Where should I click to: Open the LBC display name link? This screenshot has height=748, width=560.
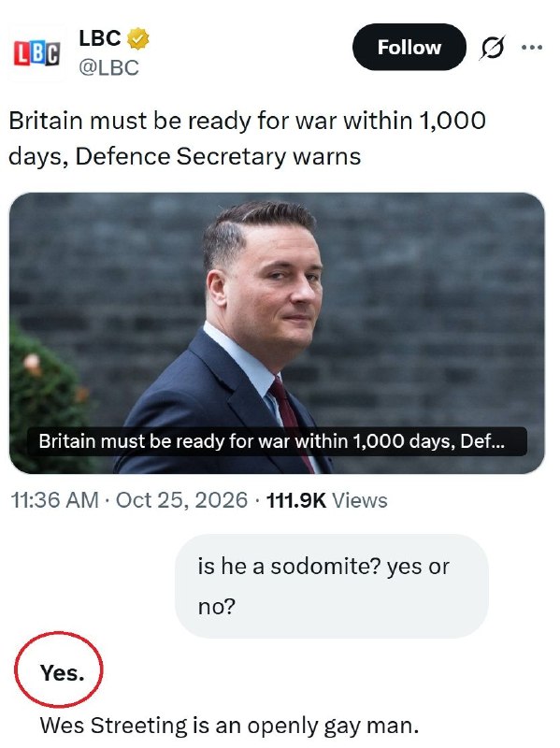[x=100, y=38]
